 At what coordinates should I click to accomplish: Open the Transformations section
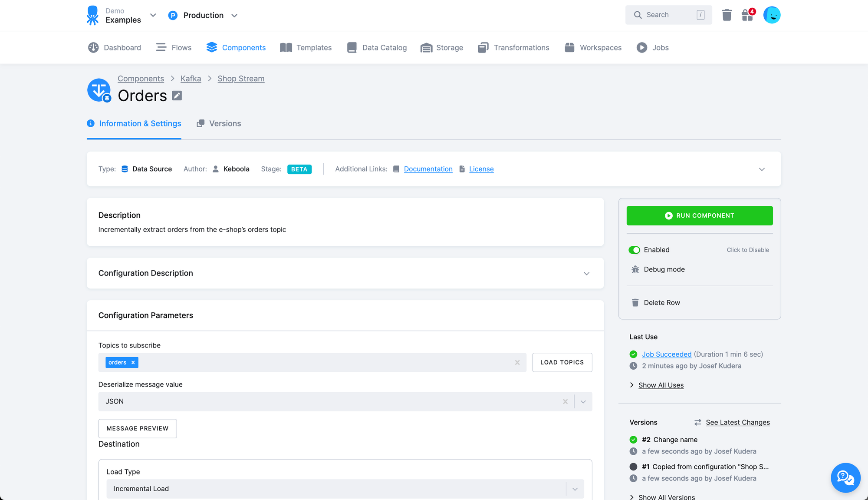513,47
